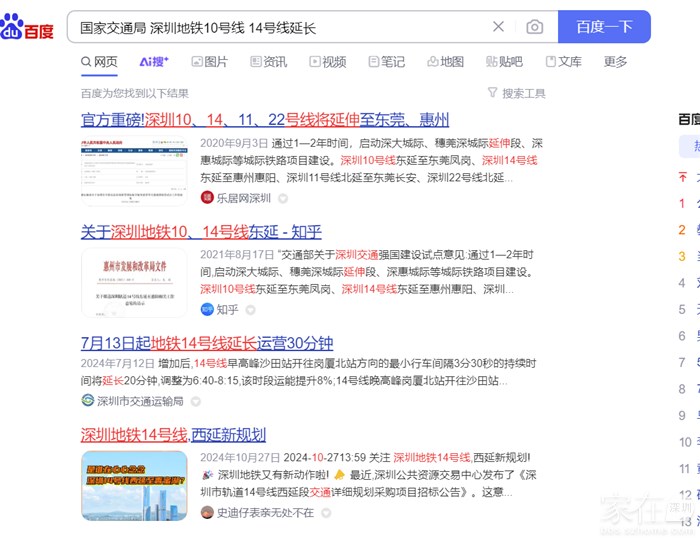700x538 pixels.
Task: Select the Ai搜 tab
Action: click(154, 62)
